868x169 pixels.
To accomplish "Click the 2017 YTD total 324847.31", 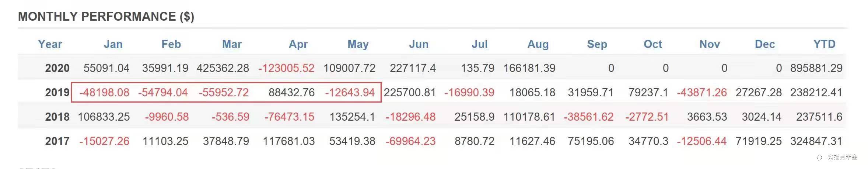I will point(816,141).
